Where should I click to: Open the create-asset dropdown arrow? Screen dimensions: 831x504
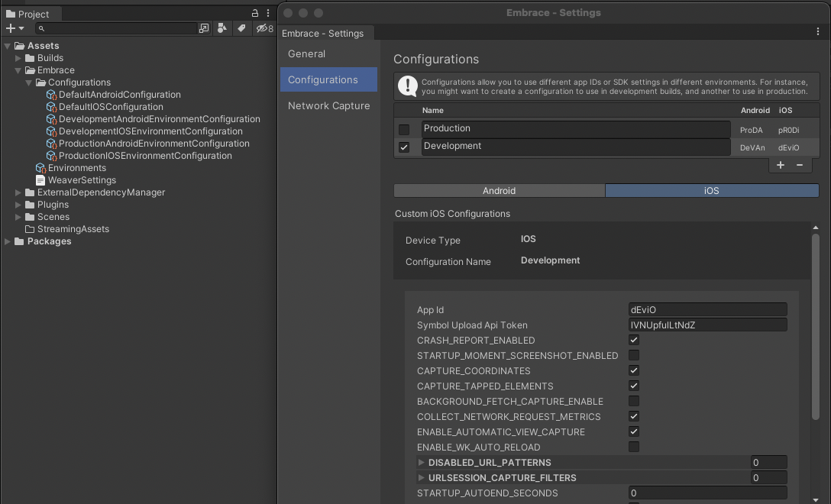pyautogui.click(x=21, y=28)
